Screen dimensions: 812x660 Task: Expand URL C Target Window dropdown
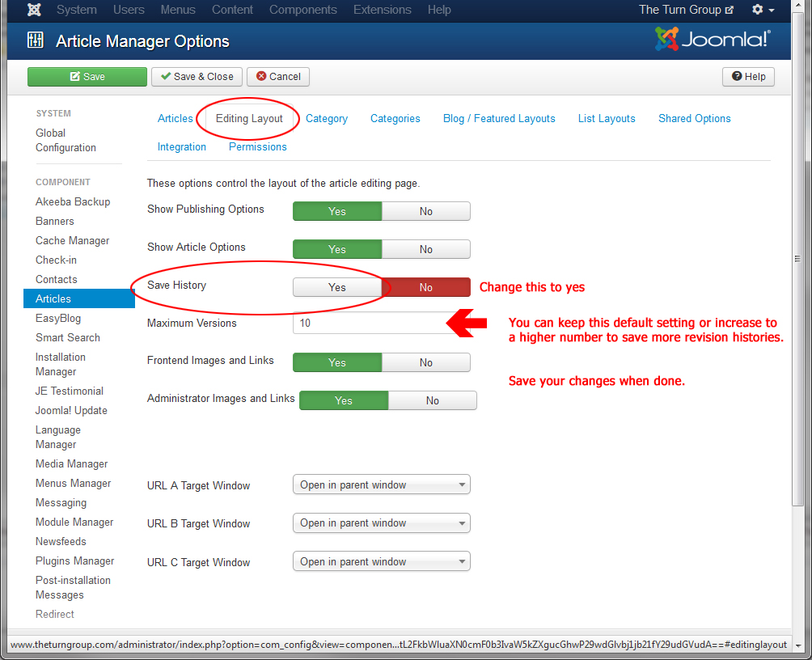(x=381, y=562)
